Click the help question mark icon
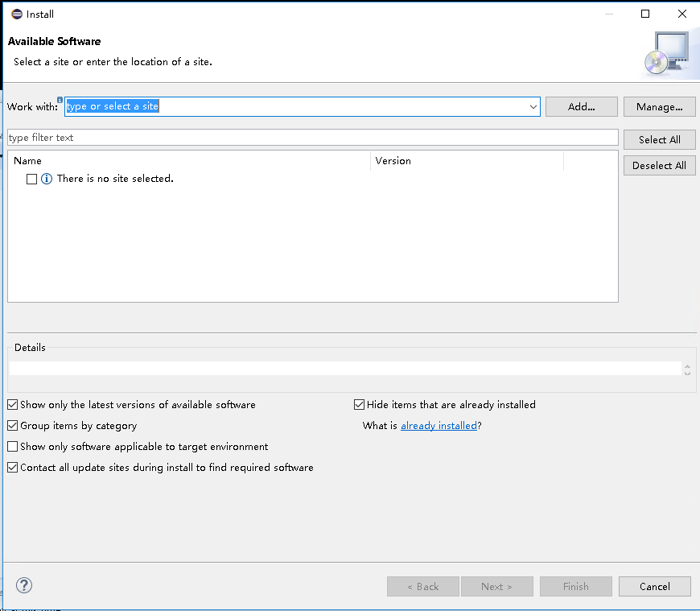The width and height of the screenshot is (700, 611). 24,585
